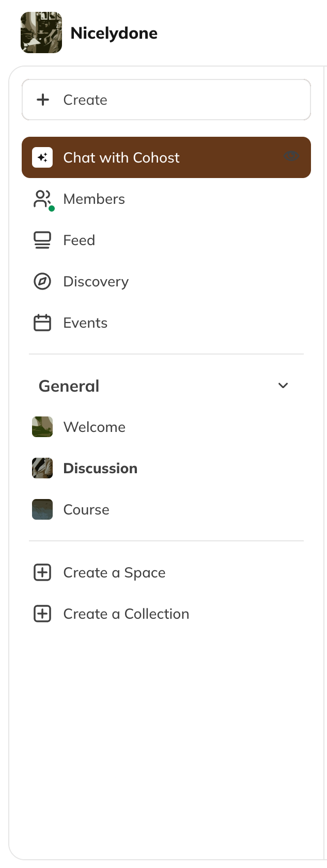This screenshot has width=327, height=868.
Task: Click the Nicelydone community avatar
Action: (41, 33)
